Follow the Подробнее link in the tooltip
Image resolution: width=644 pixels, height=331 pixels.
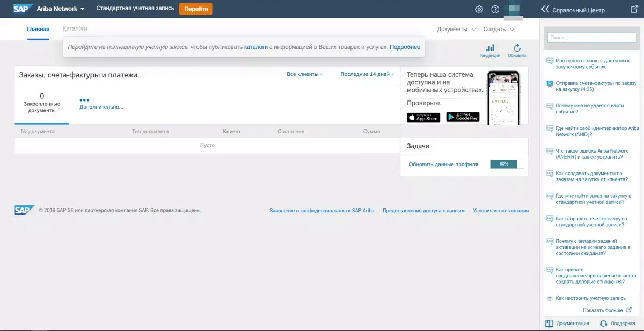click(x=405, y=47)
